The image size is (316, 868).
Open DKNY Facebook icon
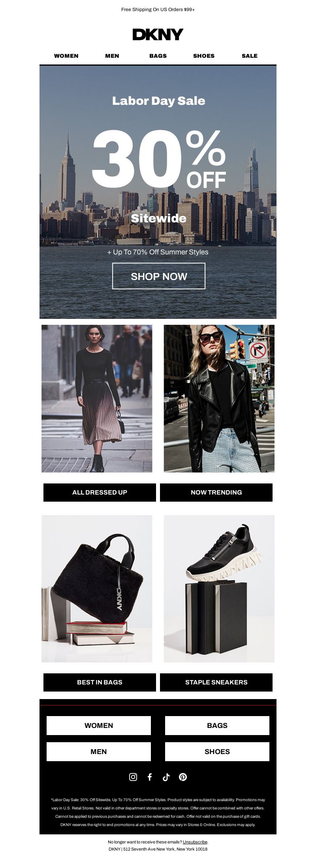pyautogui.click(x=150, y=777)
